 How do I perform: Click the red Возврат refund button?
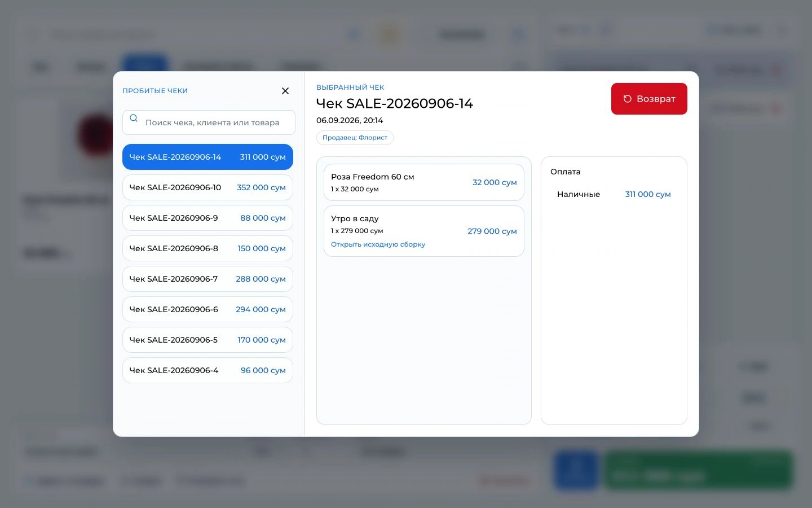pyautogui.click(x=649, y=99)
